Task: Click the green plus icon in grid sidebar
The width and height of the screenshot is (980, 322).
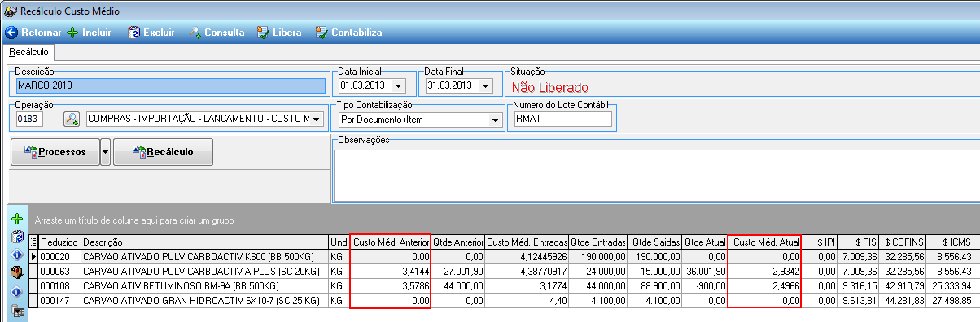Action: [17, 220]
